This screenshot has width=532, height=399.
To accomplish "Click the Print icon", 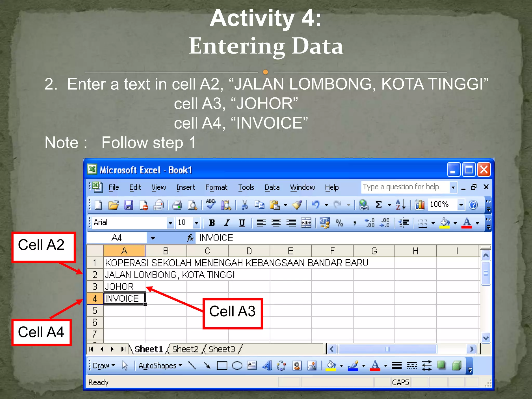I will pos(177,205).
